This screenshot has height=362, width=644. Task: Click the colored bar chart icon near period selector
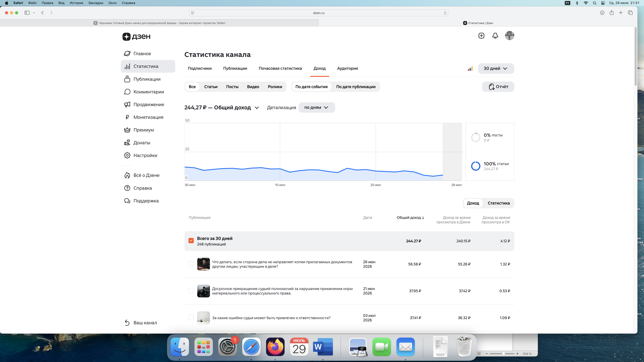pos(470,69)
